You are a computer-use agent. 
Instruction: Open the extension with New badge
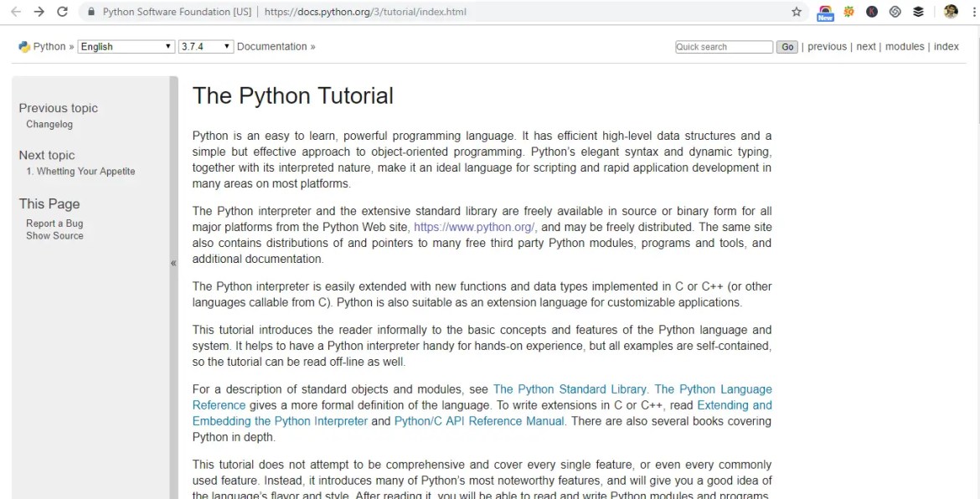tap(825, 13)
